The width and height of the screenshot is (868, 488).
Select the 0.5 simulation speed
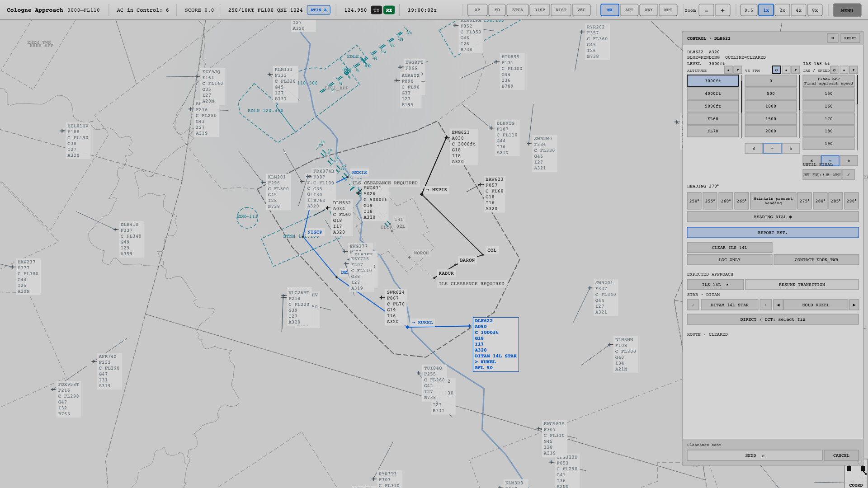(x=749, y=10)
